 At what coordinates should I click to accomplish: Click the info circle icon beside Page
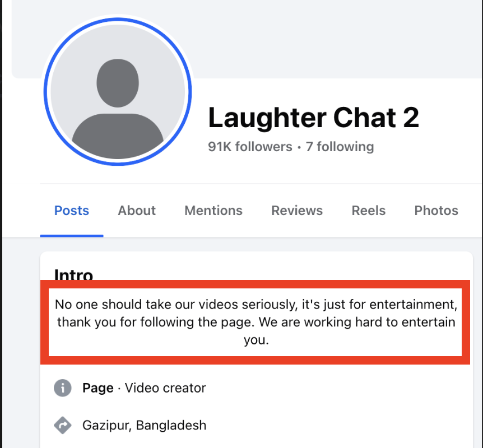click(63, 388)
